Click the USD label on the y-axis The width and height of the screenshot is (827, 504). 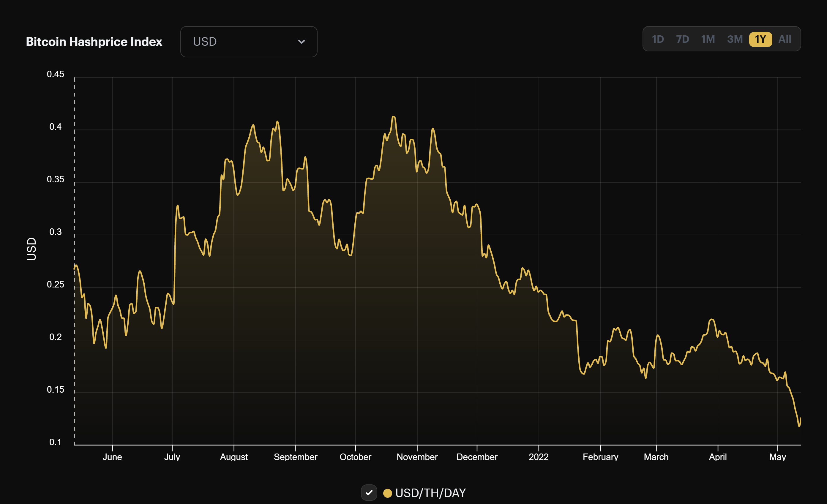[x=31, y=250]
